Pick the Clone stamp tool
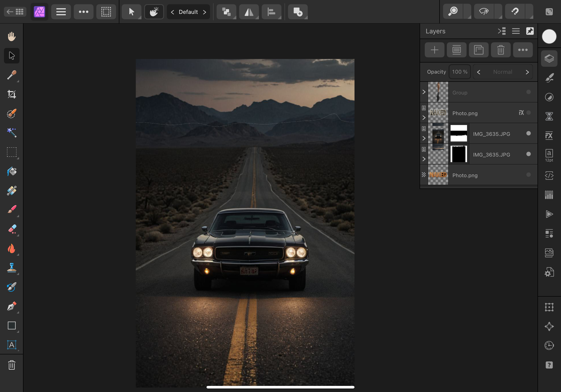Screen dimensions: 561x392 pos(12,268)
